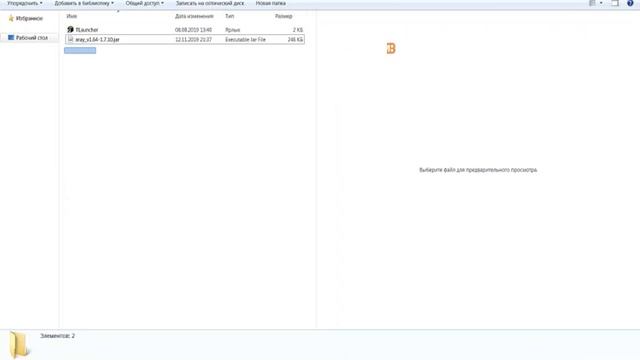Click the 2 КБ size cell

pyautogui.click(x=298, y=30)
